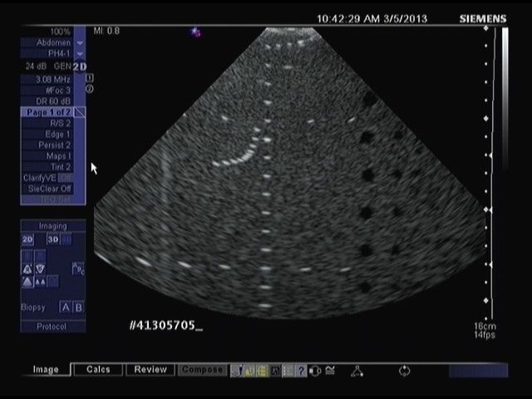Select the 3D imaging mode icon

(53, 239)
